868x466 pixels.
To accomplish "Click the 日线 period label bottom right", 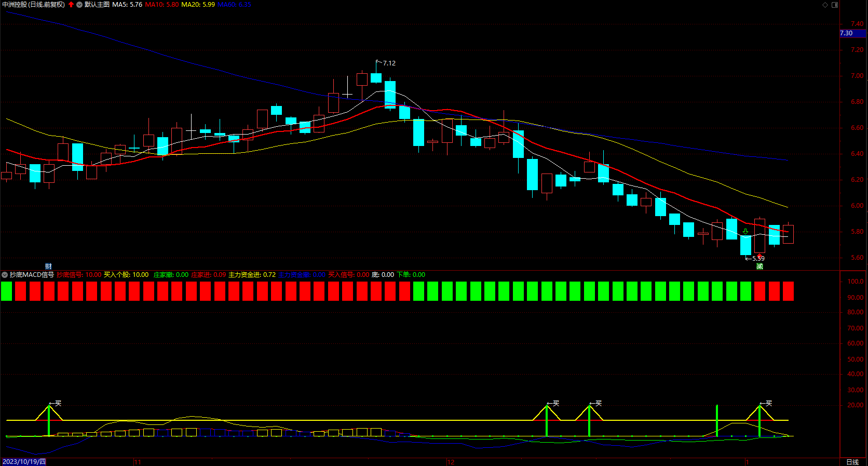I will pos(852,462).
